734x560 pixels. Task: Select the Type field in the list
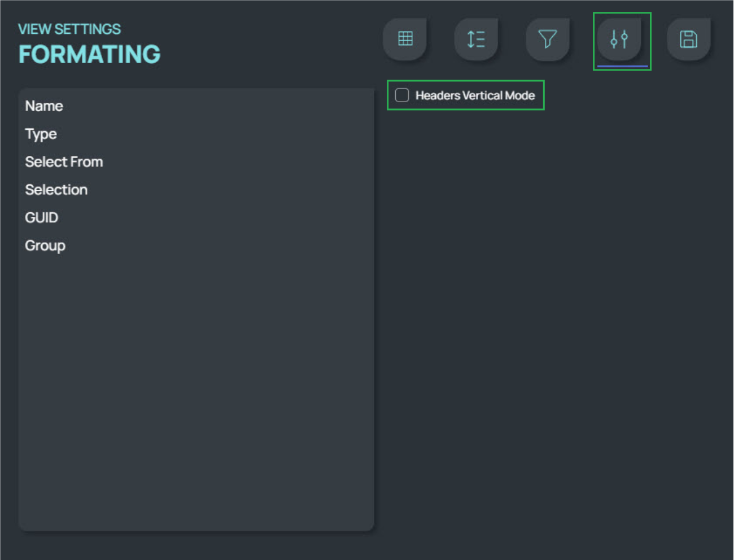41,134
